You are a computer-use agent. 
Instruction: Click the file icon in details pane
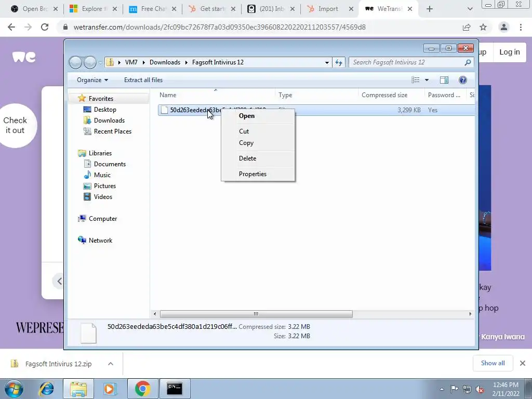88,333
